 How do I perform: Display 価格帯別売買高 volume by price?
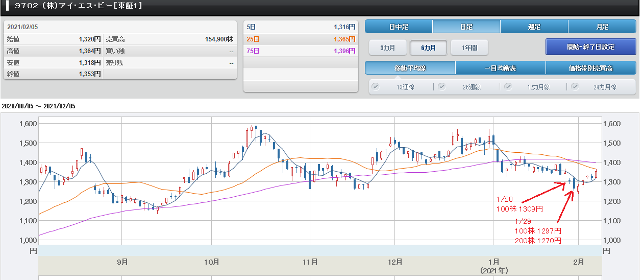click(590, 68)
